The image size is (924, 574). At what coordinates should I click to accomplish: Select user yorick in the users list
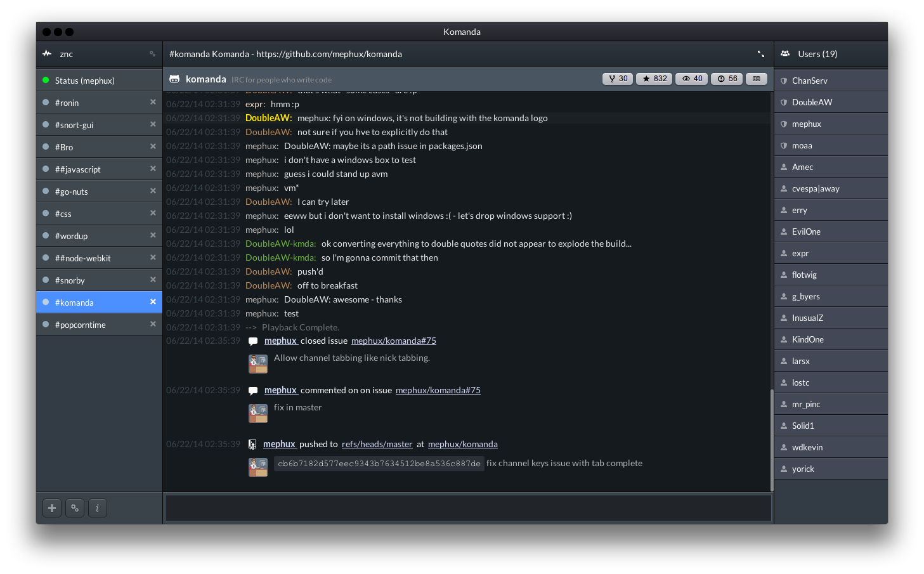(x=831, y=469)
